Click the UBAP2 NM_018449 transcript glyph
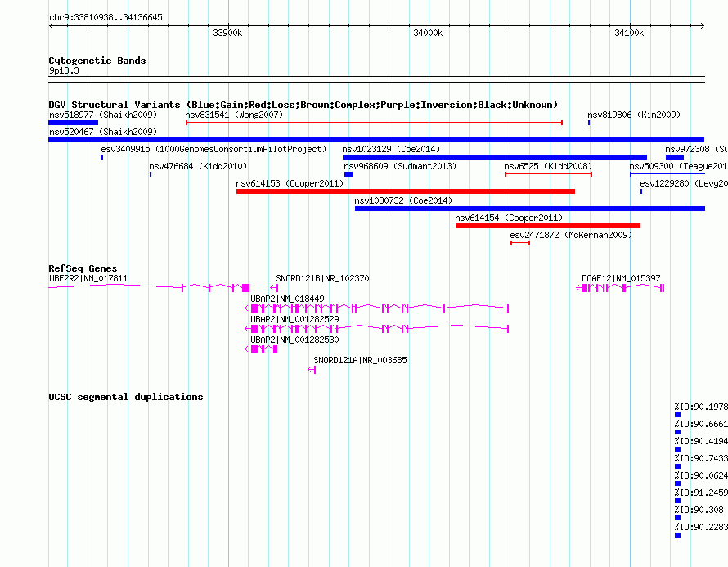This screenshot has width=728, height=567. point(376,308)
